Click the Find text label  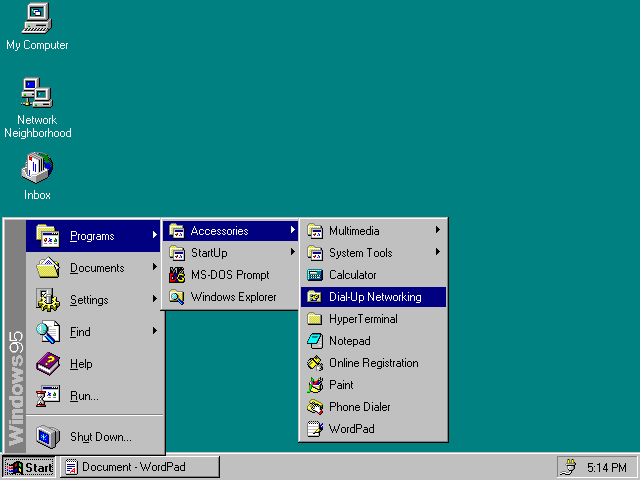(x=80, y=332)
